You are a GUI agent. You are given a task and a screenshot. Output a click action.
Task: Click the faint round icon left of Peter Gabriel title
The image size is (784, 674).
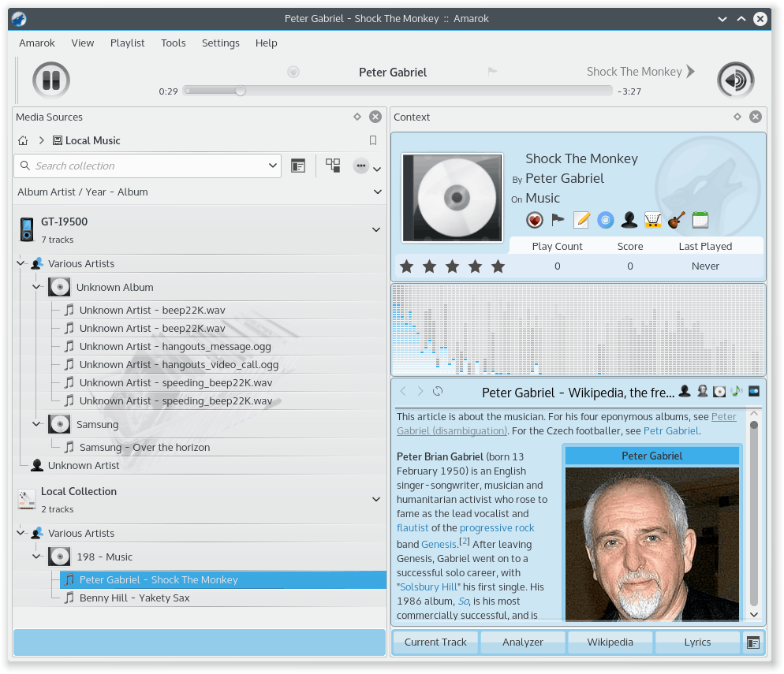(293, 72)
